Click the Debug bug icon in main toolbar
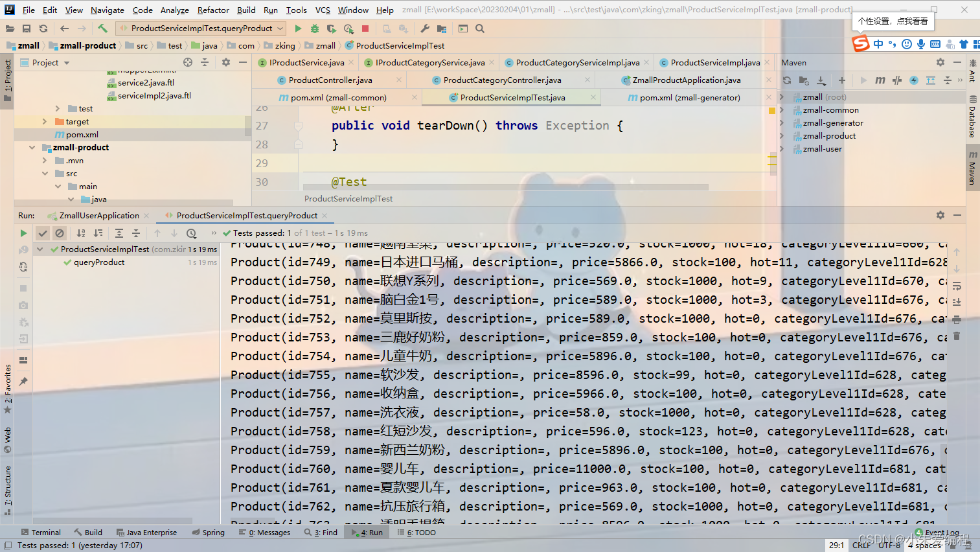Viewport: 980px width, 552px height. click(315, 29)
